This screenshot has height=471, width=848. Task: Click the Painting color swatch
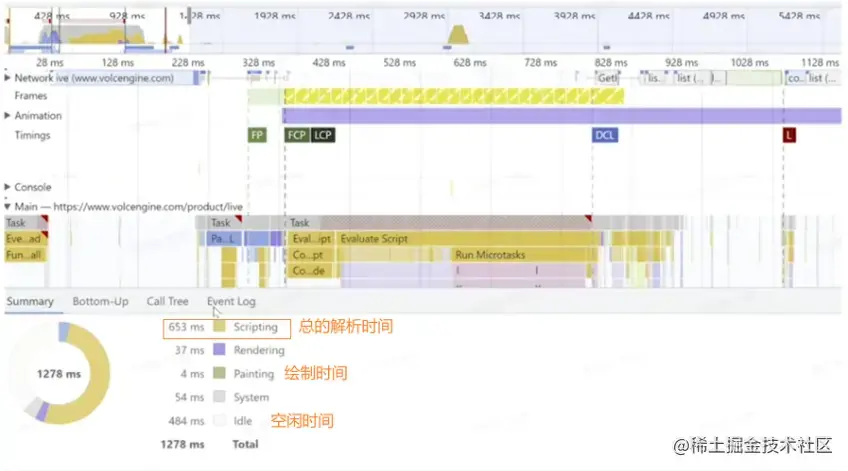coord(219,373)
